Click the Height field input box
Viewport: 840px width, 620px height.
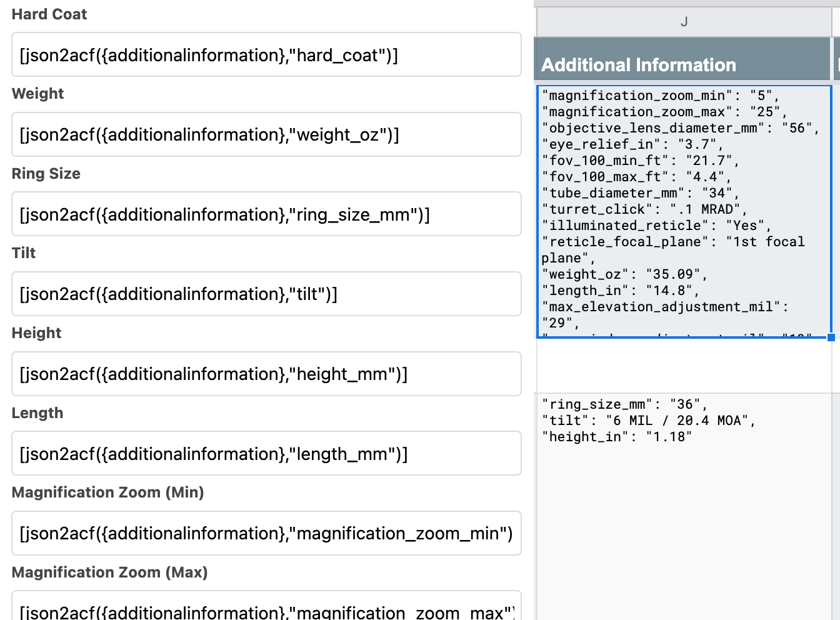point(266,374)
